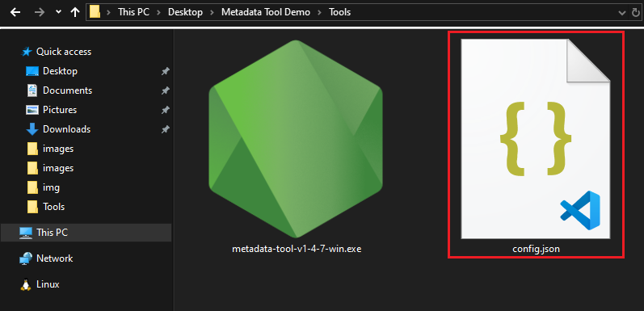The width and height of the screenshot is (644, 311).
Task: Click the 'metadata-tool-v1-4-7-win.exe' file name
Action: [297, 249]
